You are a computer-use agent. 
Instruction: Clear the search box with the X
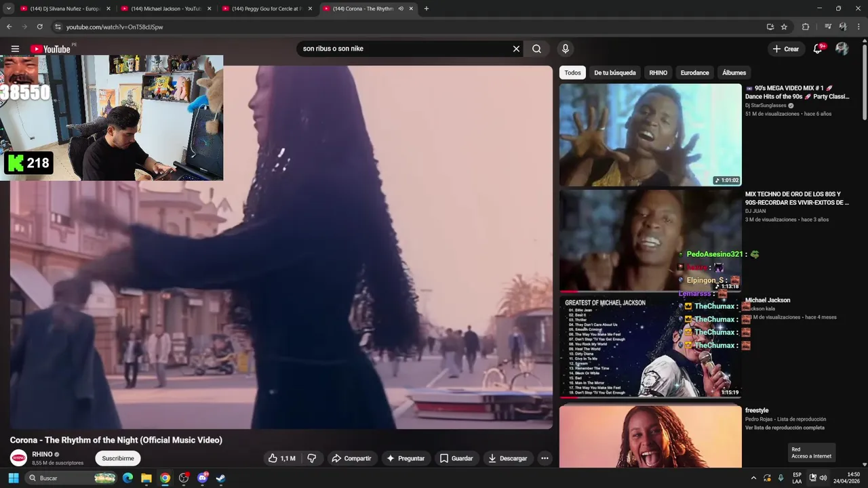[516, 49]
